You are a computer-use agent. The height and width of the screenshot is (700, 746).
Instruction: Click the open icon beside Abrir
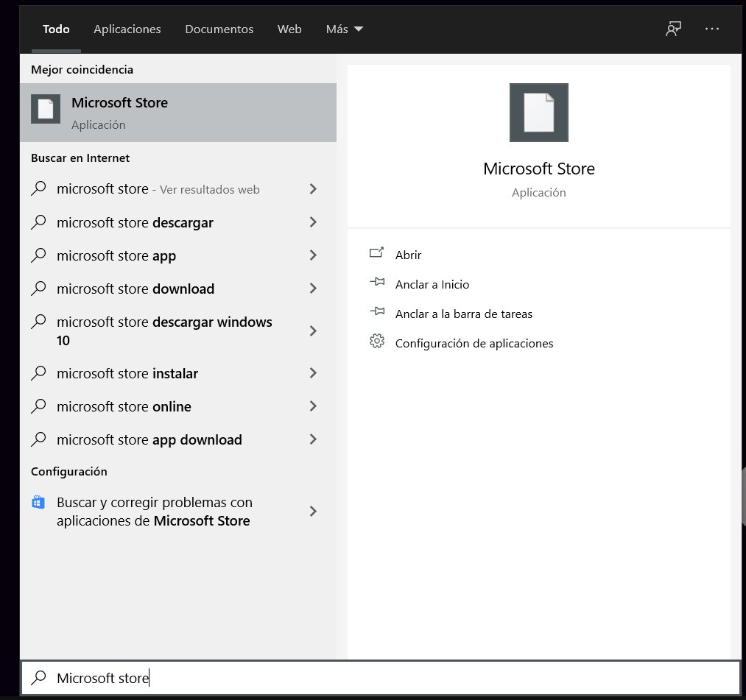[377, 253]
